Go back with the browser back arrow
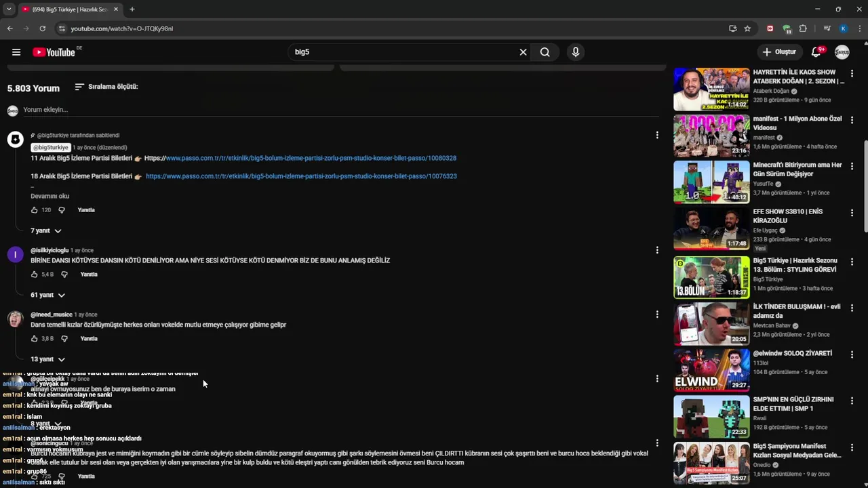The height and width of the screenshot is (488, 868). pyautogui.click(x=9, y=28)
